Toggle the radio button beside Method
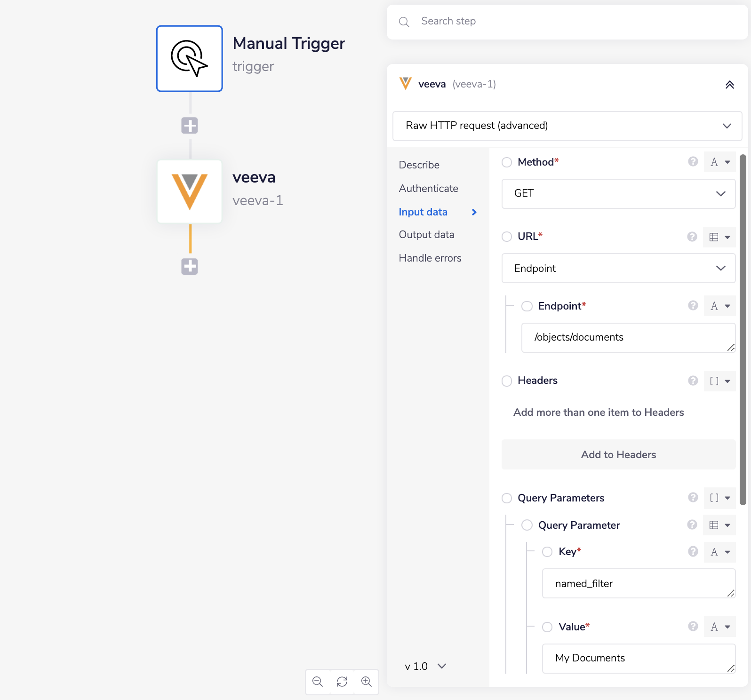Screen dimensions: 751x700 tap(507, 162)
